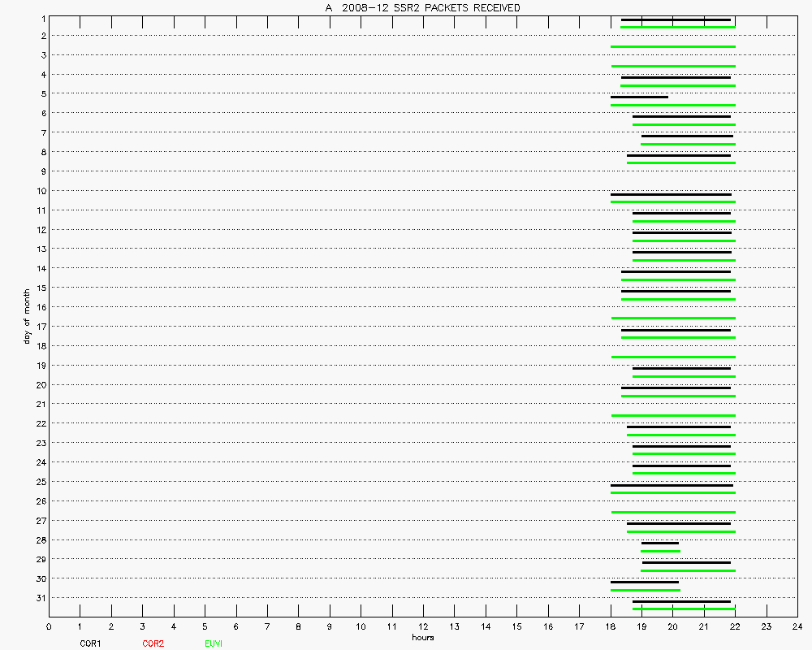Click the x-axis tick label 0
The height and width of the screenshot is (650, 812).
pos(49,627)
